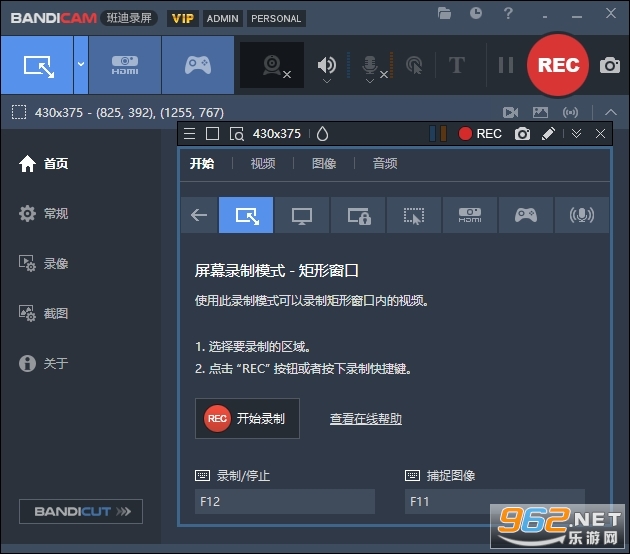Click the fullscreen square icon in capture bar
Screen dimensions: 630x554
coord(212,133)
